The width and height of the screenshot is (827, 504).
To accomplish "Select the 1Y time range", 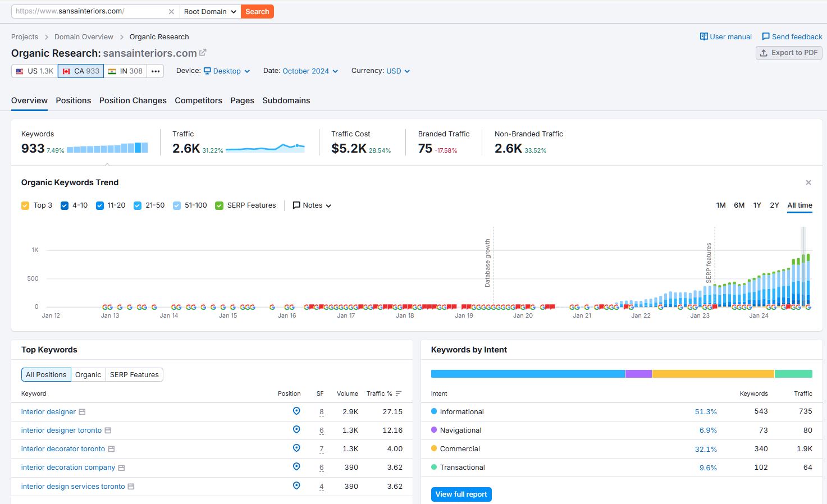I will pos(757,205).
